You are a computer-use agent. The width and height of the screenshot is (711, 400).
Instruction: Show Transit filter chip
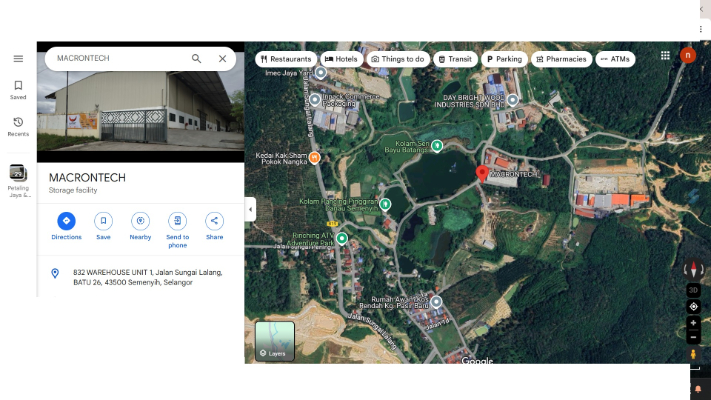pos(455,59)
